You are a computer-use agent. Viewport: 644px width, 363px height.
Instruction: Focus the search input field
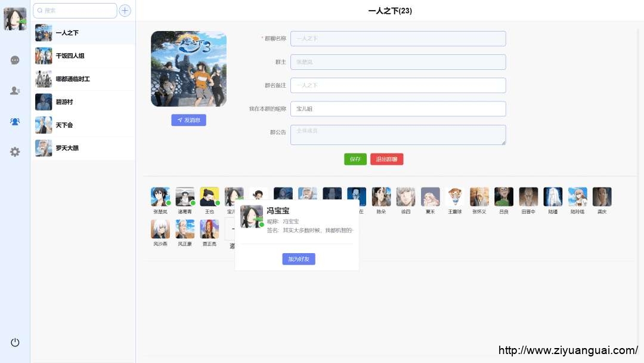75,11
